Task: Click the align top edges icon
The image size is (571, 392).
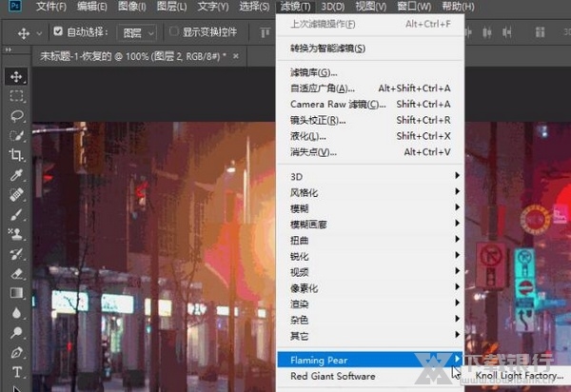Action: [266, 32]
